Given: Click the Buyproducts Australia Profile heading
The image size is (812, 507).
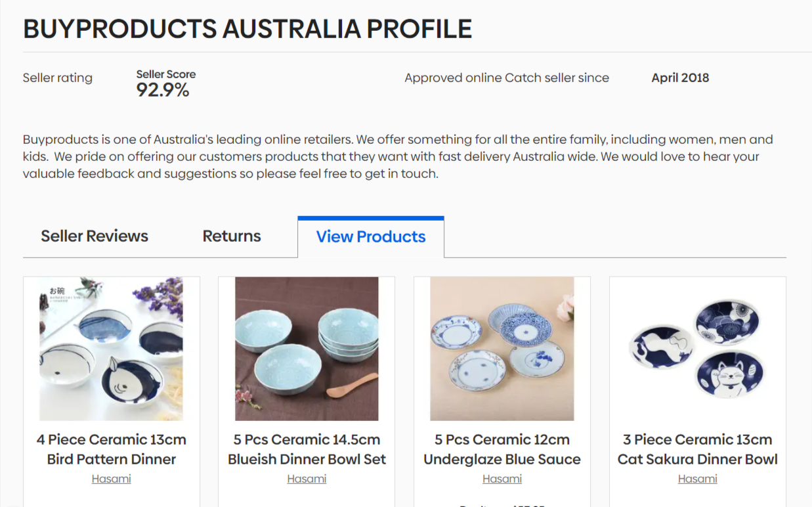Looking at the screenshot, I should pyautogui.click(x=247, y=29).
